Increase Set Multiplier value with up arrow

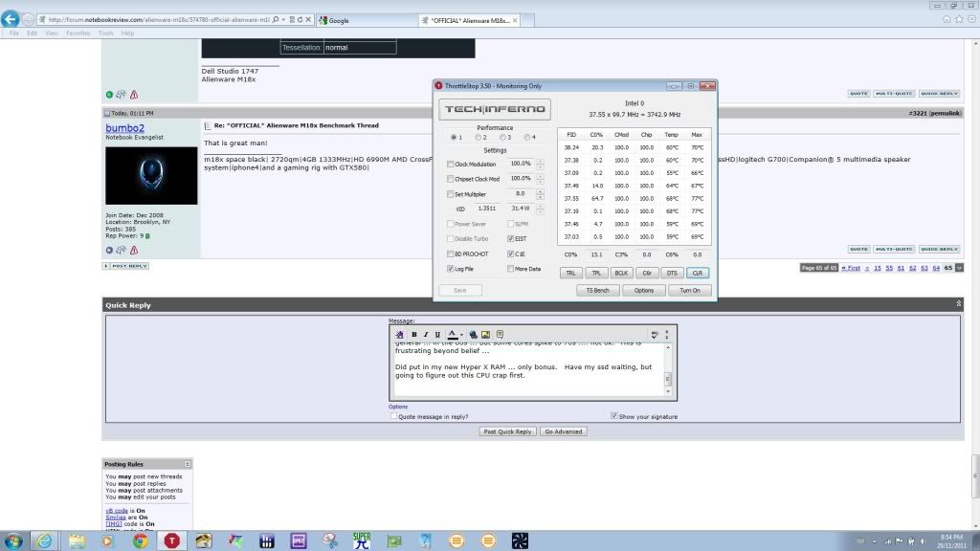pyautogui.click(x=540, y=191)
